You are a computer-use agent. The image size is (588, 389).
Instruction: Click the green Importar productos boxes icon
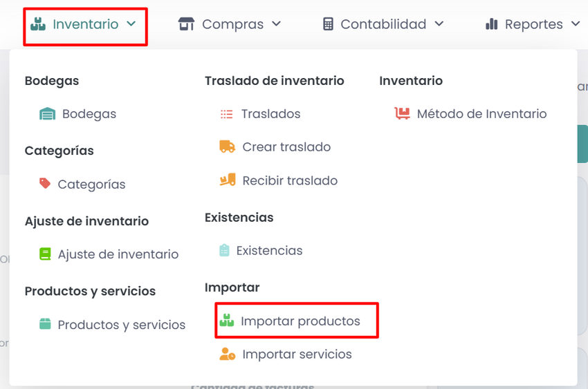(226, 321)
